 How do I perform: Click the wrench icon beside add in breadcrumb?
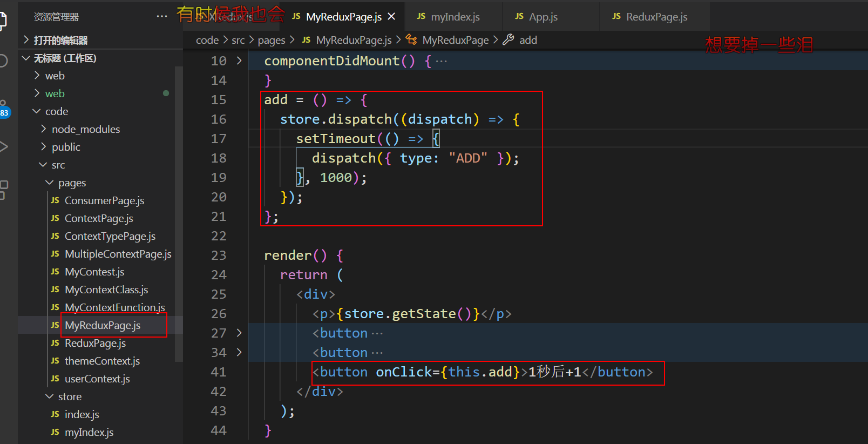tap(508, 40)
